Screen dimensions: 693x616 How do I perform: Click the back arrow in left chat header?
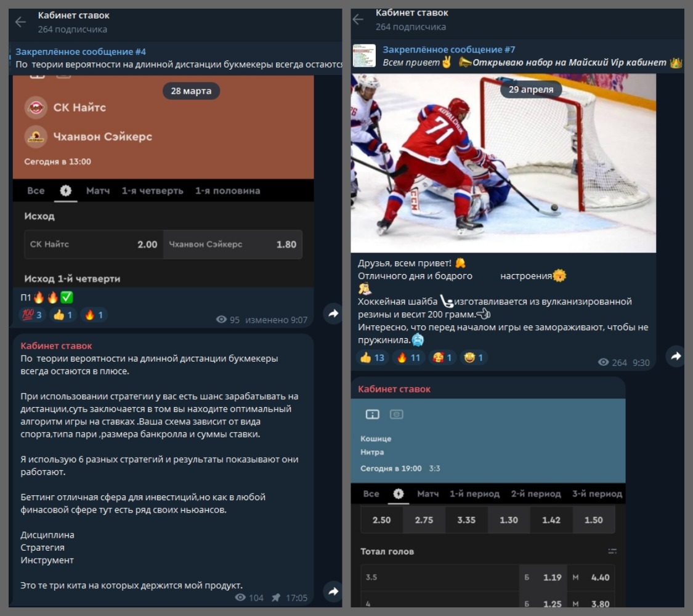pyautogui.click(x=20, y=22)
